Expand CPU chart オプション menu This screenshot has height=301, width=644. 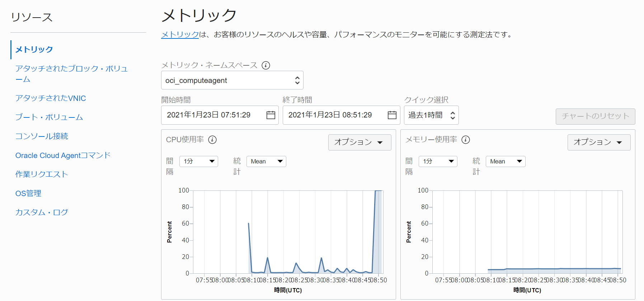point(359,142)
